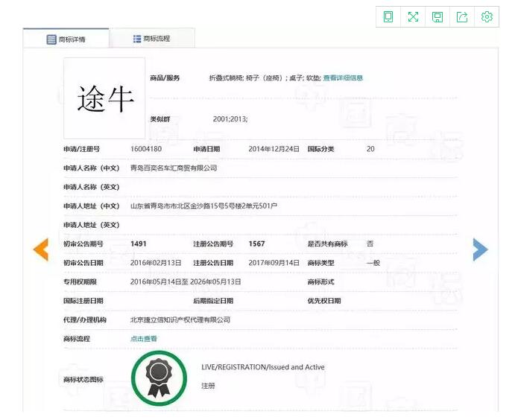Click the green registered ribbon badge
518x420 pixels.
pyautogui.click(x=159, y=378)
